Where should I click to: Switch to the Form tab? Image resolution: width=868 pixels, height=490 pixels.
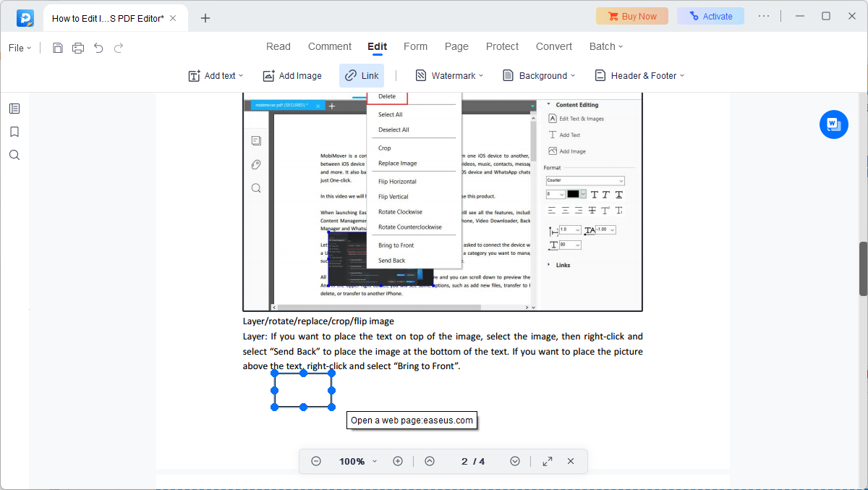(416, 46)
